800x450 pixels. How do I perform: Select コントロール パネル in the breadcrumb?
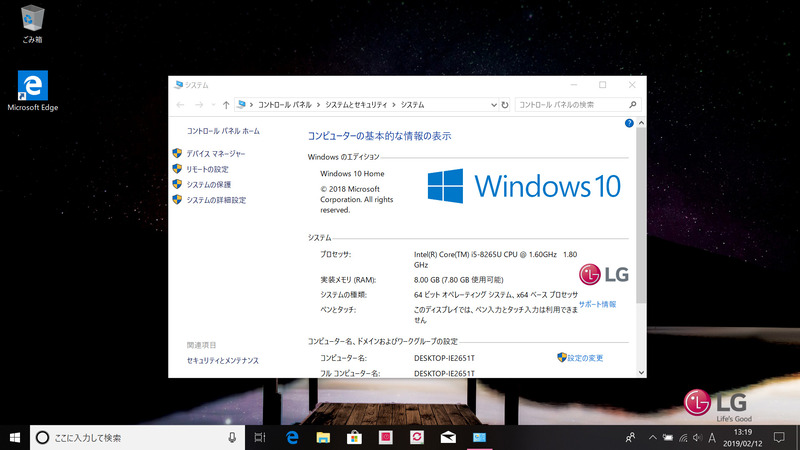(x=284, y=105)
